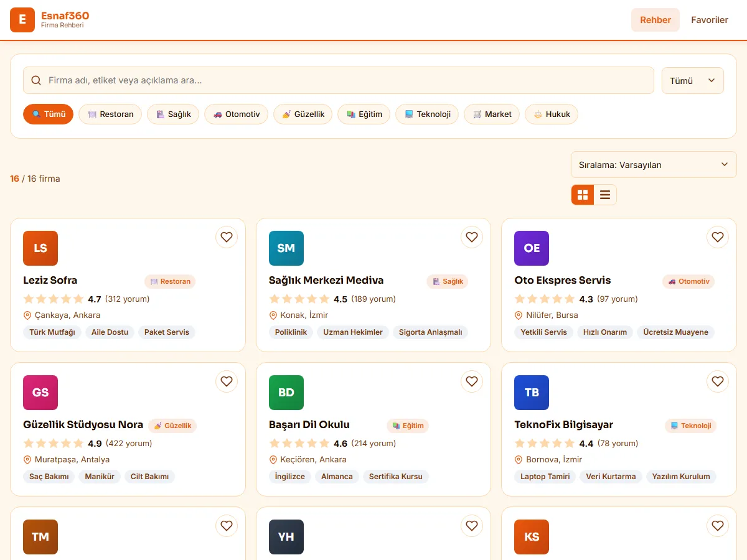Click the Ücretsiz Muayene tag
Image resolution: width=747 pixels, height=560 pixels.
pos(675,332)
